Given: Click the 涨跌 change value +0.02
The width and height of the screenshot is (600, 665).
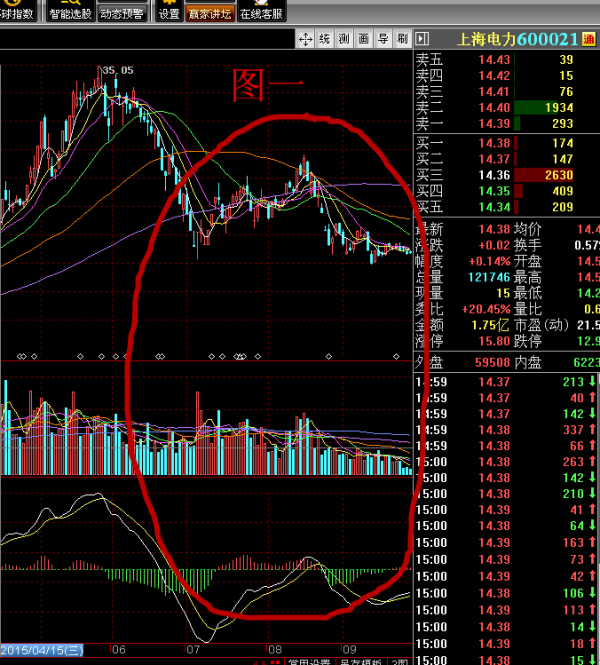Looking at the screenshot, I should [494, 245].
